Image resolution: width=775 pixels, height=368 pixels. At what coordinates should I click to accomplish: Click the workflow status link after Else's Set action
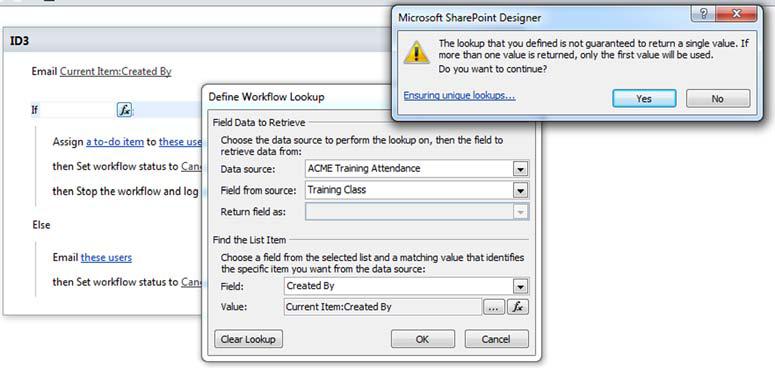(x=191, y=282)
